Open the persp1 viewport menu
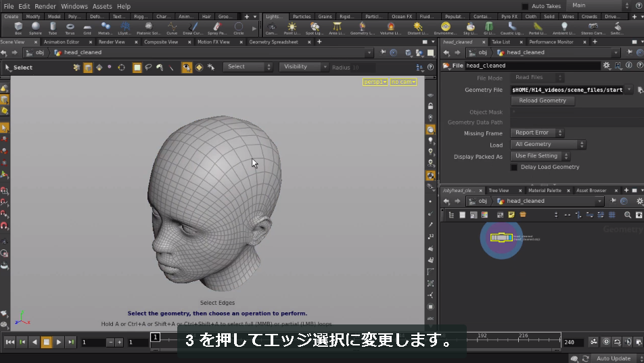Image resolution: width=644 pixels, height=363 pixels. coord(375,82)
